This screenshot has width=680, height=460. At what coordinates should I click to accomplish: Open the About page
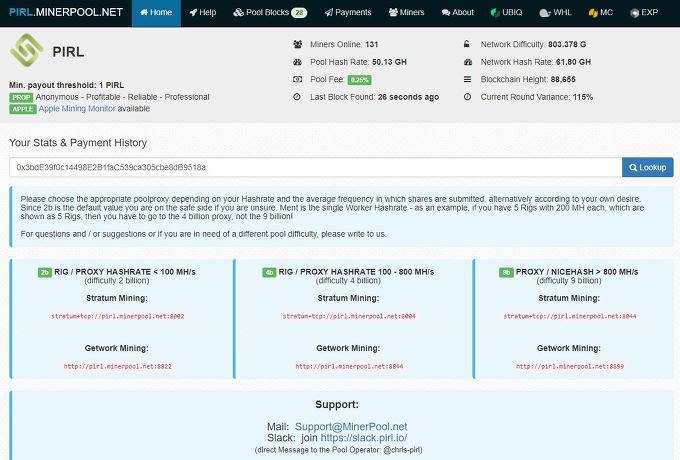458,13
